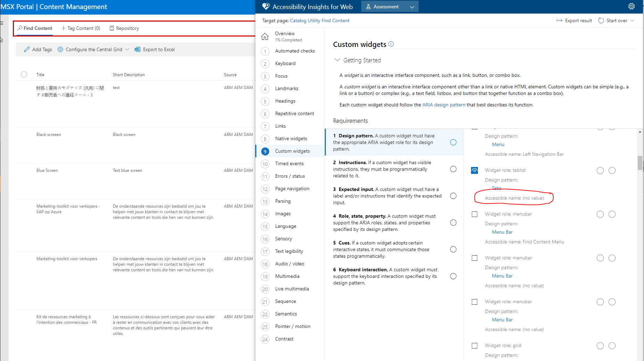Open the Pointer / motion test

pyautogui.click(x=293, y=326)
